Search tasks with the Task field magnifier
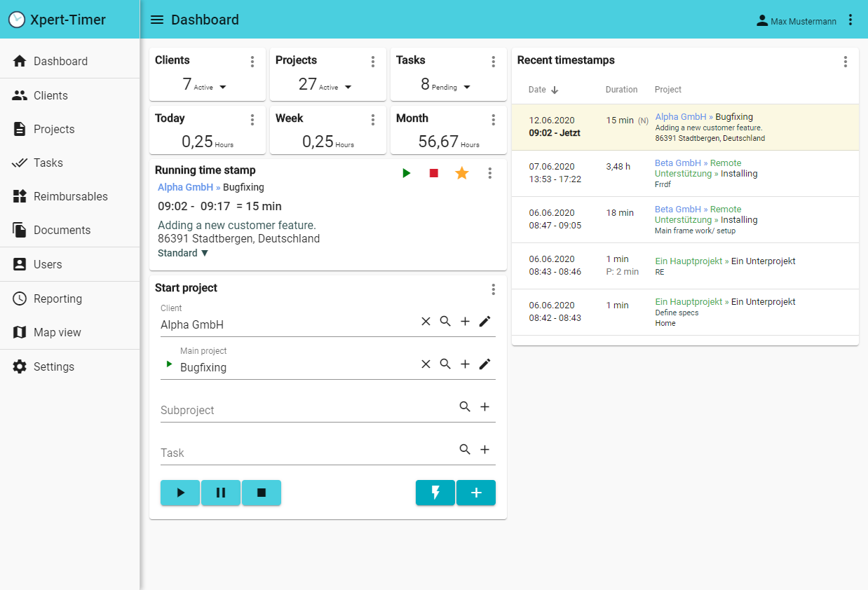The image size is (868, 590). (x=465, y=449)
